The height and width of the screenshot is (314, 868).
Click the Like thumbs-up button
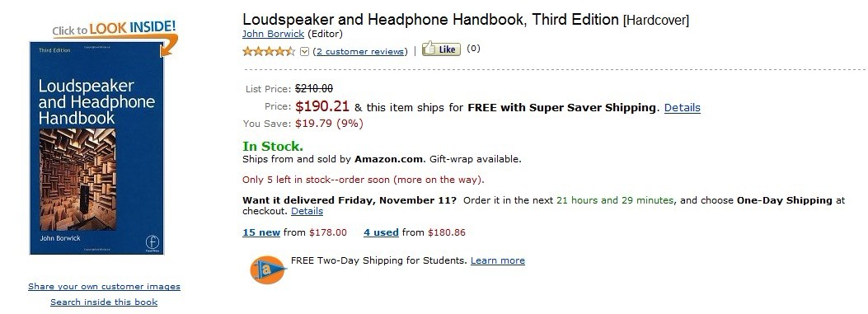pos(441,49)
